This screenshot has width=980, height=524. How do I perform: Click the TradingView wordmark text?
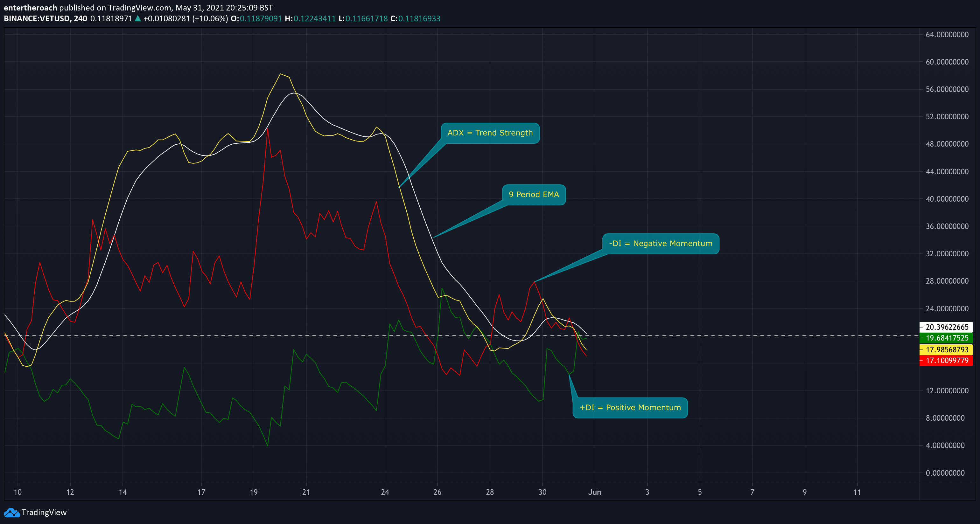[x=44, y=513]
